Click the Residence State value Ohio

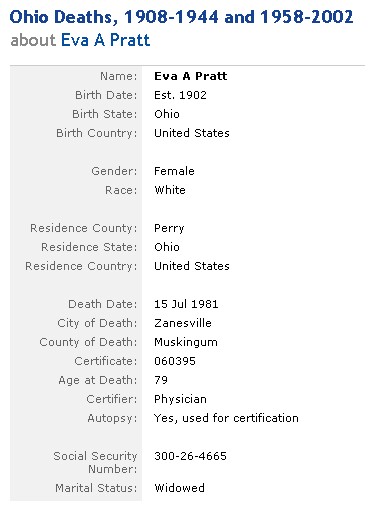point(167,247)
